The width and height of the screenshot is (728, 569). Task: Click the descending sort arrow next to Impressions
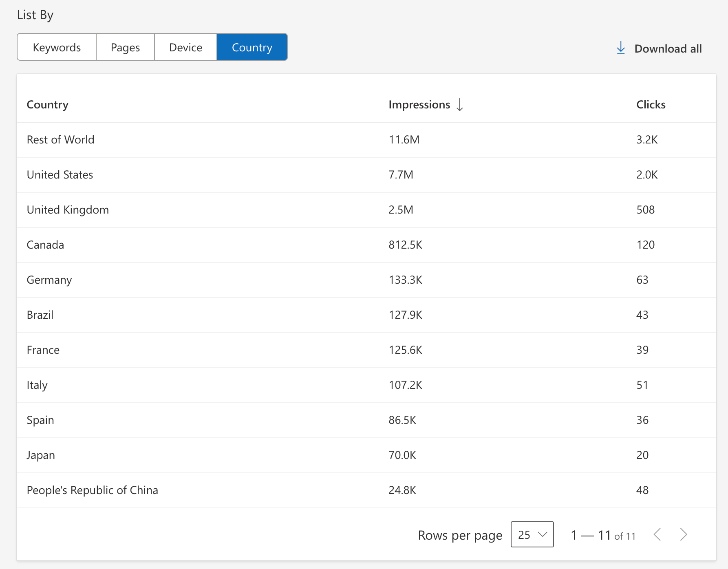(460, 105)
